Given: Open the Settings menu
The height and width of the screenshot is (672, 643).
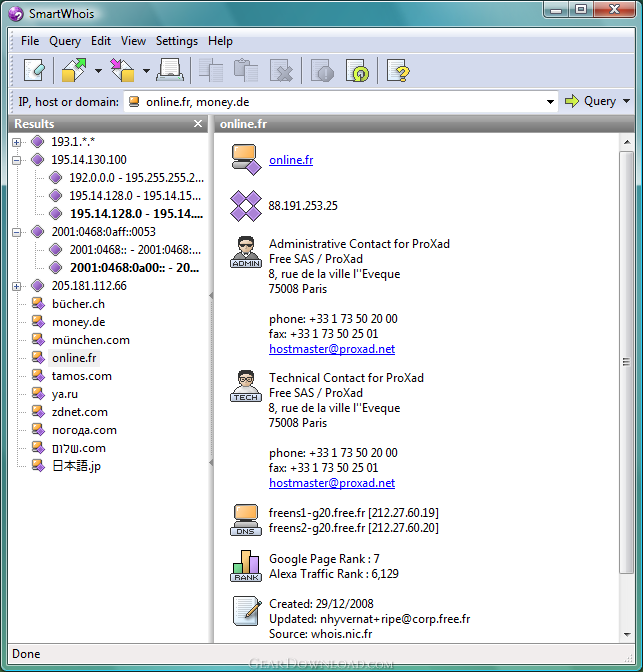Looking at the screenshot, I should click(x=177, y=41).
